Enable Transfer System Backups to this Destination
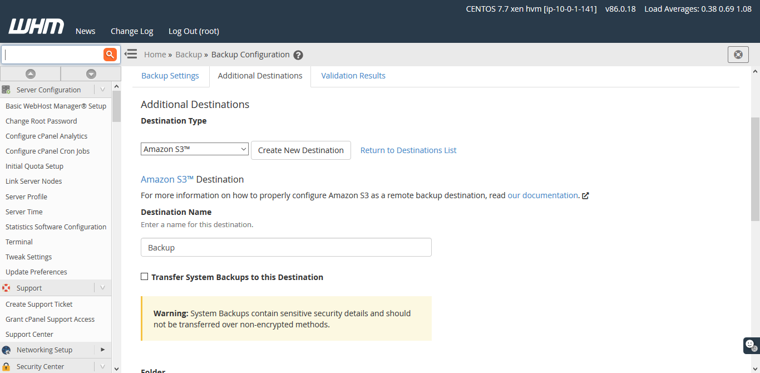 point(144,277)
